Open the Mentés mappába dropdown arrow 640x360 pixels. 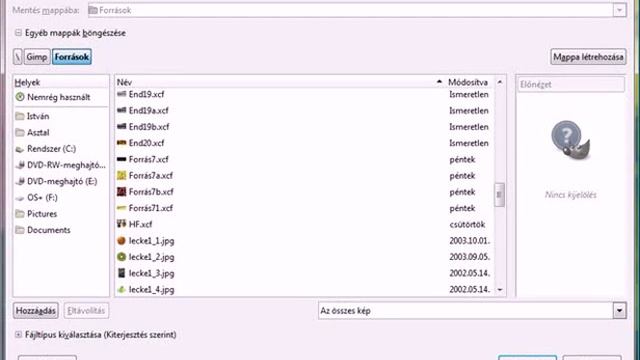coord(619,10)
